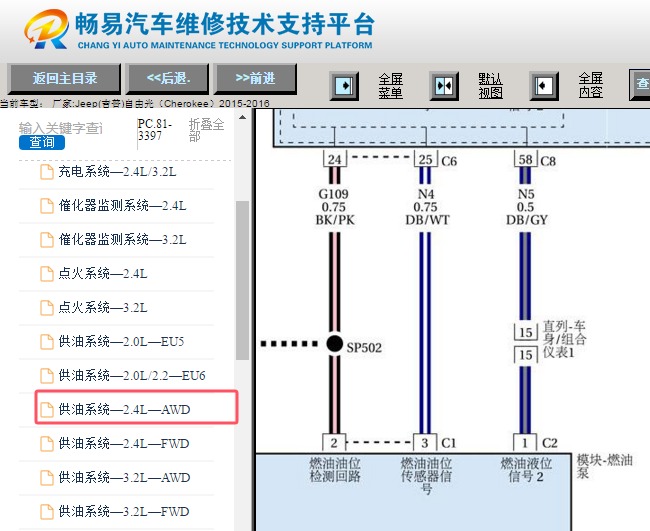Click the partially visible button at toolbar right
Image resolution: width=650 pixels, height=531 pixels.
pos(640,85)
